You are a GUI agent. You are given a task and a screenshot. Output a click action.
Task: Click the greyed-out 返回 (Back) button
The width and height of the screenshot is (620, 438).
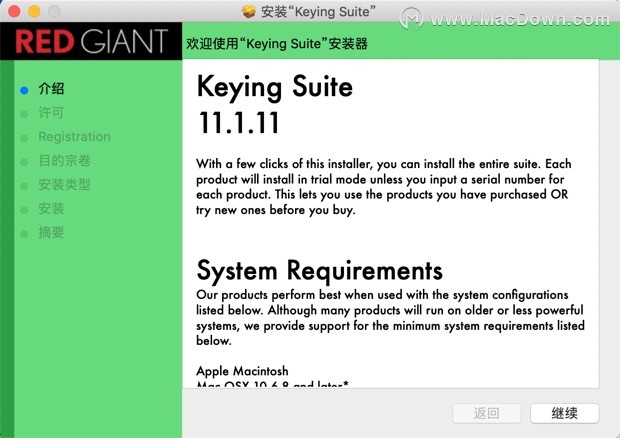tap(486, 413)
